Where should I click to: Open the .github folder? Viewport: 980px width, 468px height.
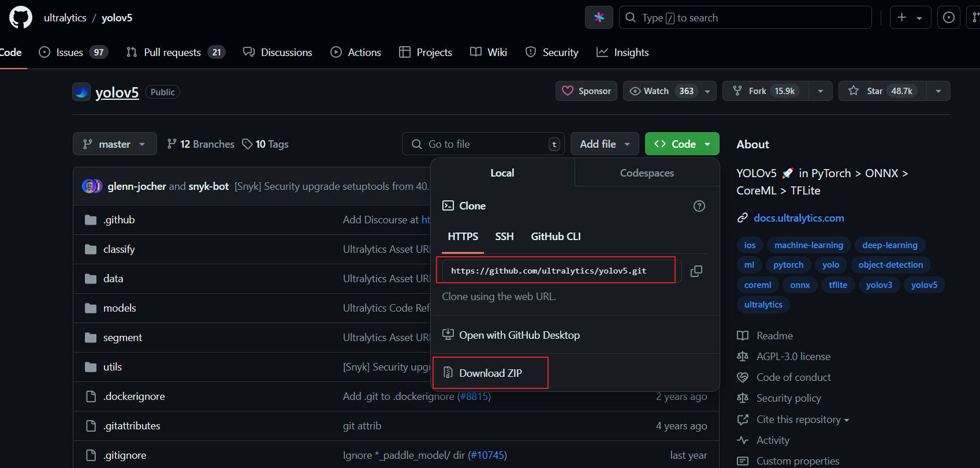[119, 220]
